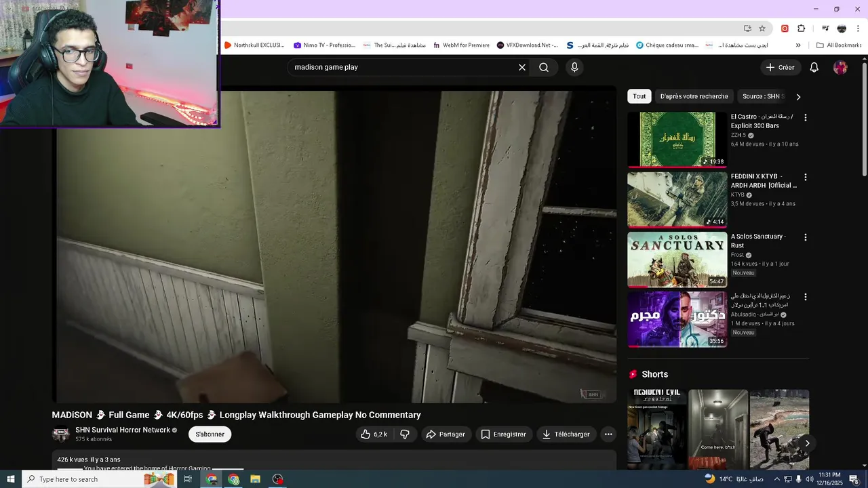Viewport: 868px width, 488px height.
Task: Open the Chrome three-dot menu
Action: [858, 28]
